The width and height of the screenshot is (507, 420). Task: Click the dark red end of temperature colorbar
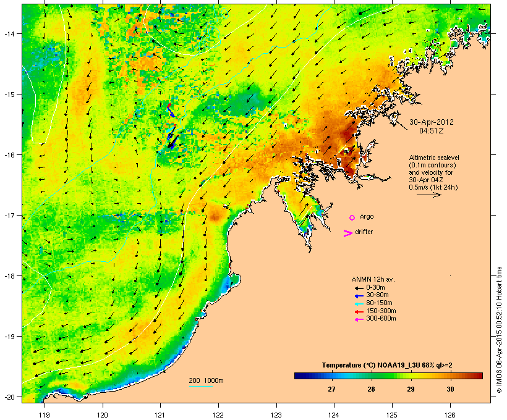coord(479,376)
